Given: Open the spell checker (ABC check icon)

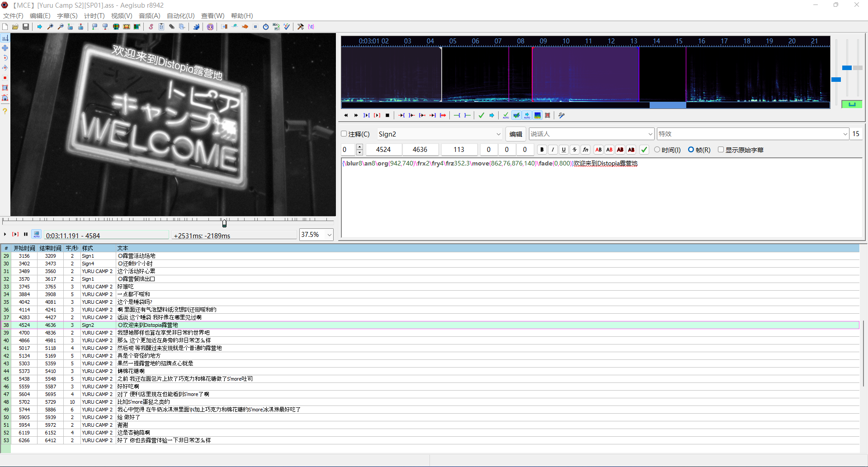Looking at the screenshot, I should 287,27.
